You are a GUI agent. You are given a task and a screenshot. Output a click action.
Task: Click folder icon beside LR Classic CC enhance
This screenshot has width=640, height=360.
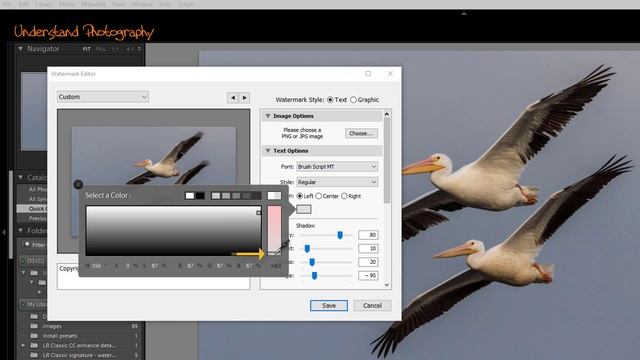tap(34, 345)
